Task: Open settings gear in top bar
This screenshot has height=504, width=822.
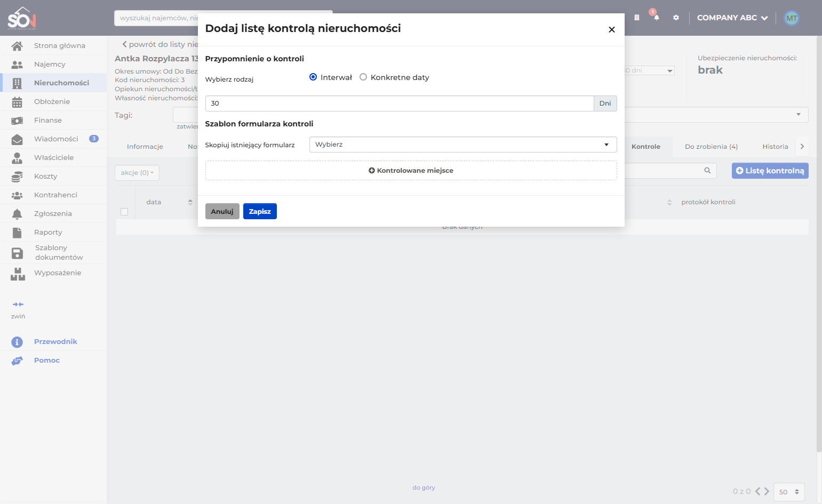Action: [x=676, y=18]
